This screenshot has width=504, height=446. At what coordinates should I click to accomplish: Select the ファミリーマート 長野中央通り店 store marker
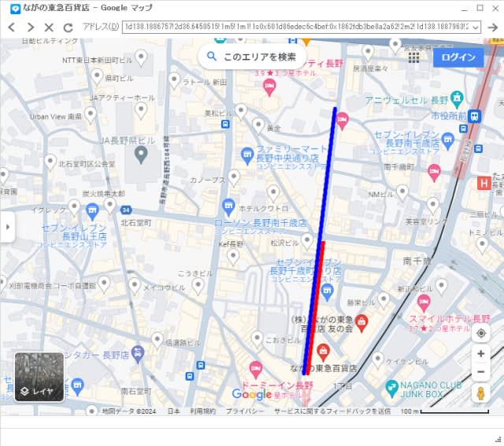click(x=247, y=156)
